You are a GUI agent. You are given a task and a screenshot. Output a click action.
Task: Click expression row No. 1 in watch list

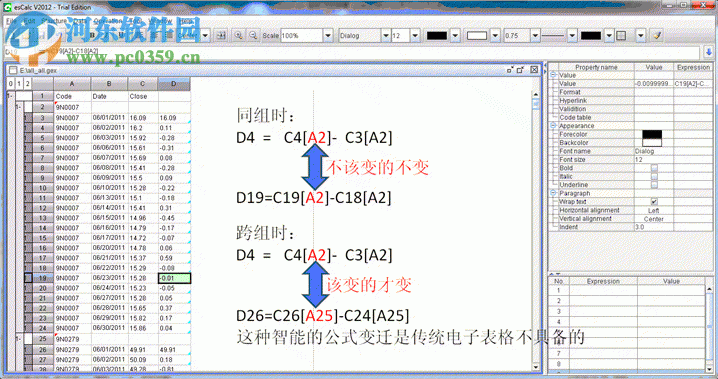[x=627, y=290]
